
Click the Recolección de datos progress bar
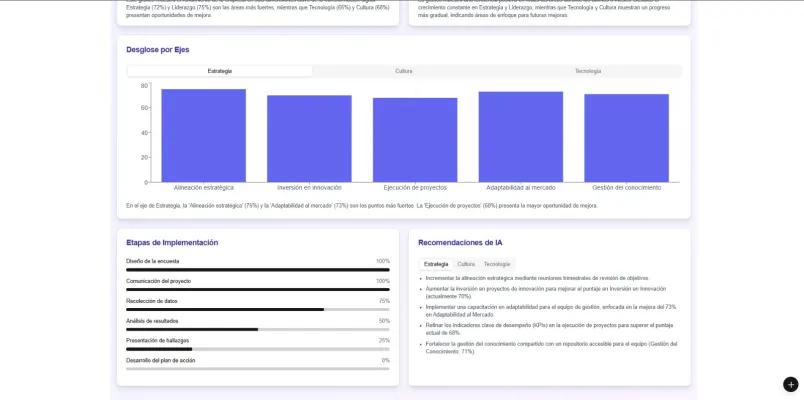click(x=258, y=310)
